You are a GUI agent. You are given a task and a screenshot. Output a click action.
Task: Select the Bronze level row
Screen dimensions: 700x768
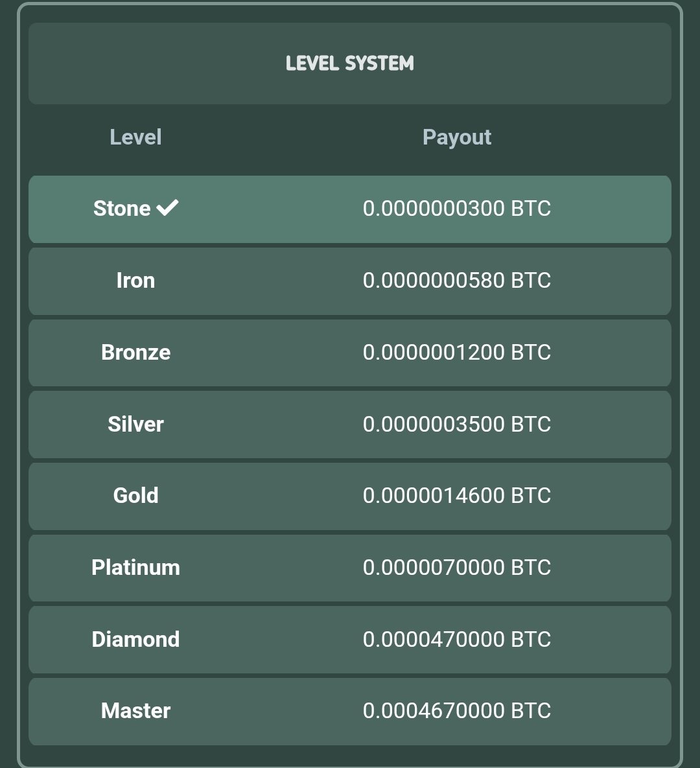pos(350,353)
